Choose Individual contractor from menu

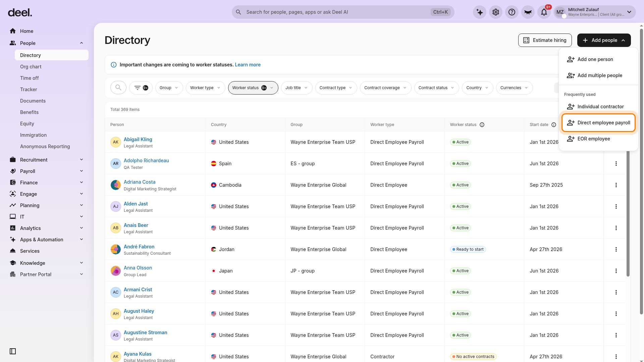[598, 107]
